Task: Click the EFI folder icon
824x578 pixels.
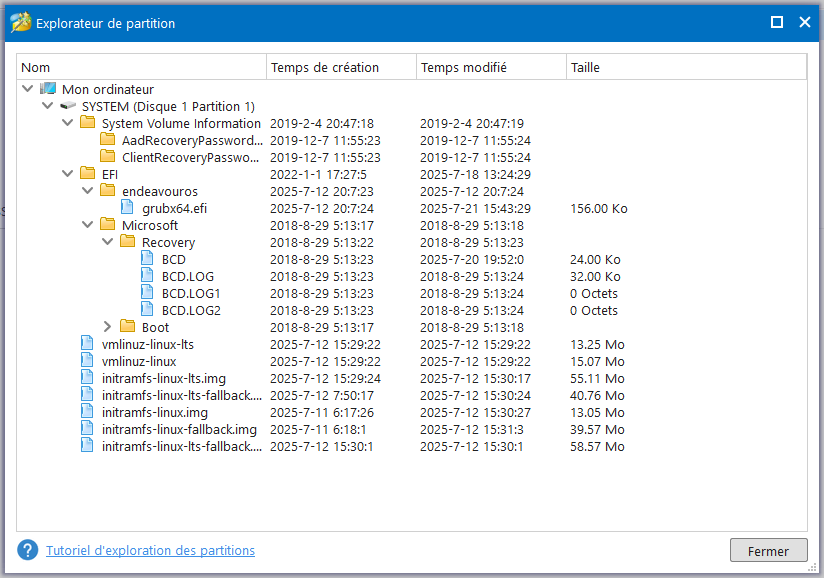Action: coord(88,174)
